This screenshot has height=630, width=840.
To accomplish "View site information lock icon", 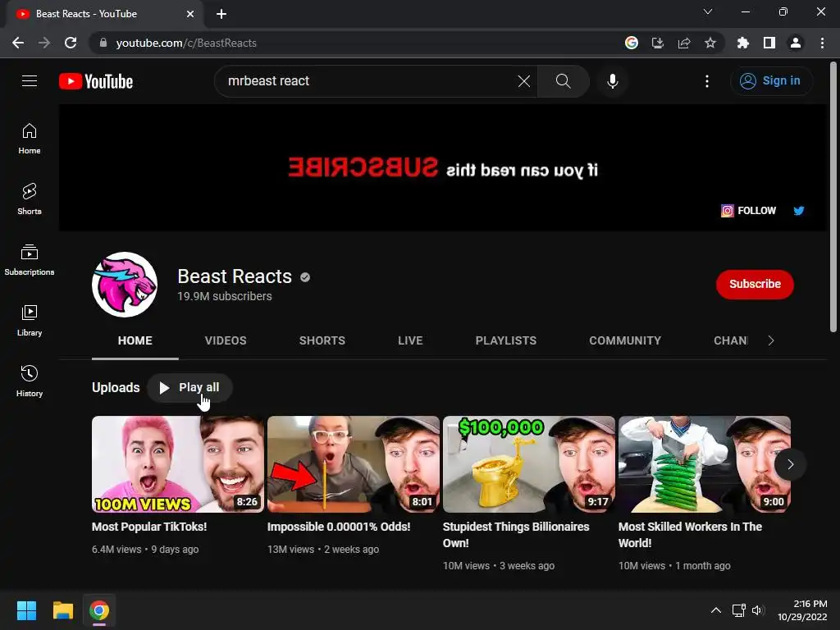I will (103, 43).
